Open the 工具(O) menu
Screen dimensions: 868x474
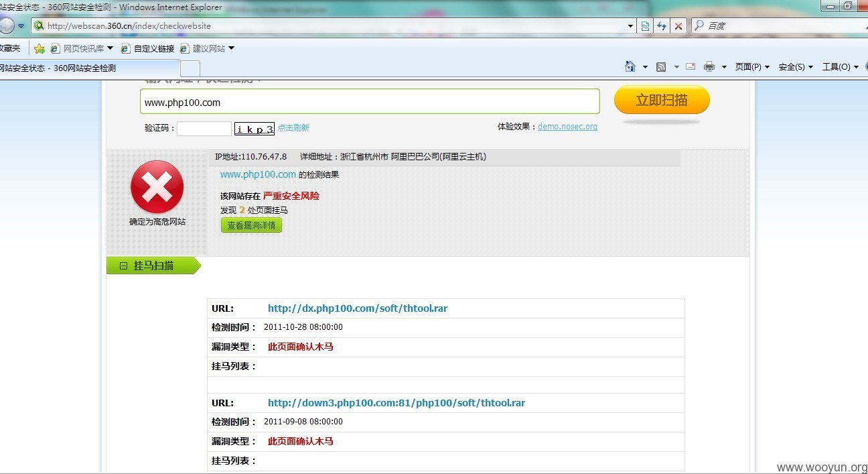(840, 66)
